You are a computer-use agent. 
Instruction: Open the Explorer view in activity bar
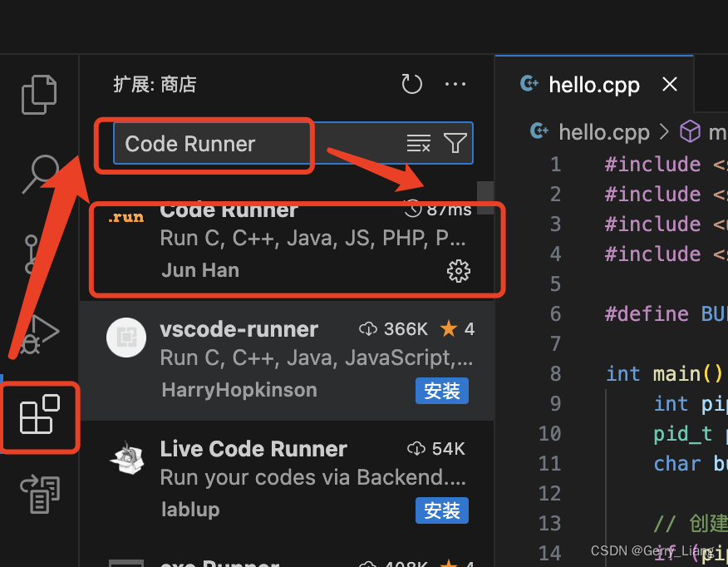(39, 95)
